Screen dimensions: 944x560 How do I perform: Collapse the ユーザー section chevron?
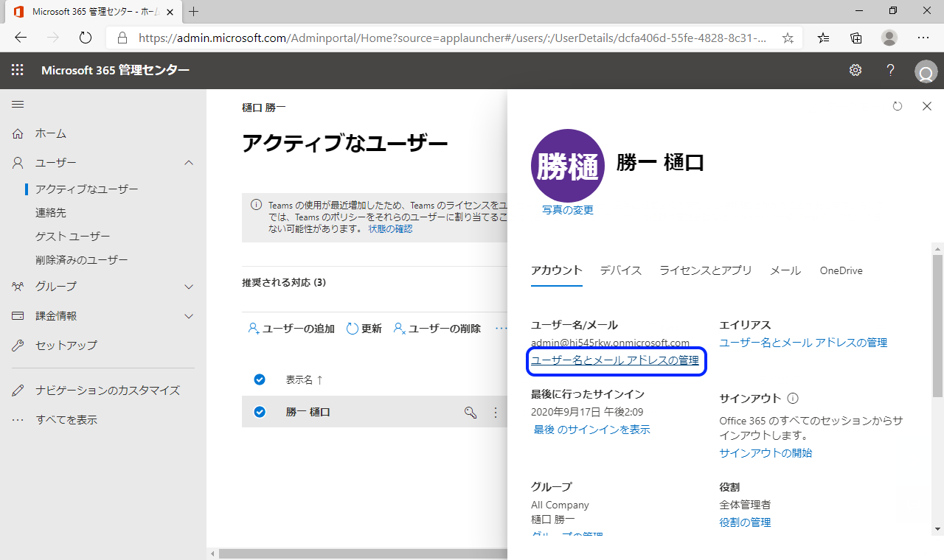[189, 163]
